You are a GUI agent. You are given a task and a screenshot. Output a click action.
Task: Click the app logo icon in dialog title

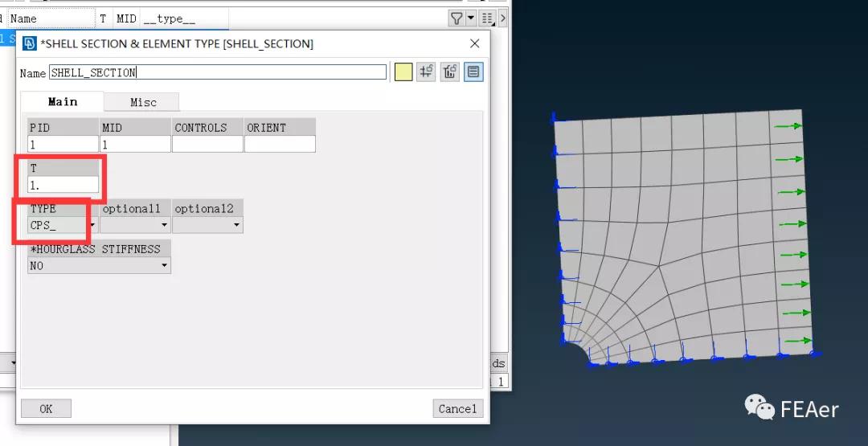click(x=30, y=43)
